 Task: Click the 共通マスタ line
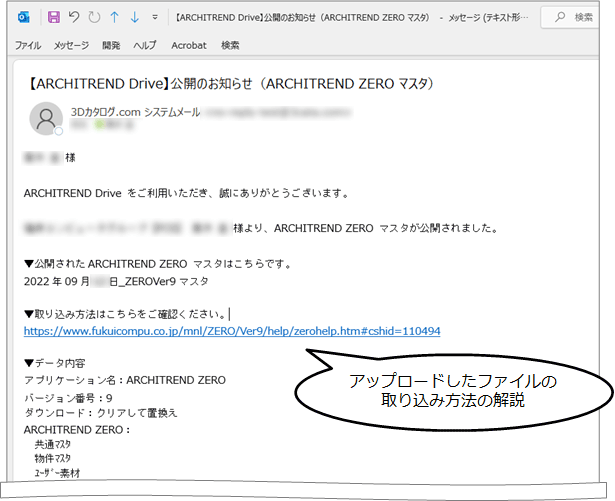tap(53, 445)
